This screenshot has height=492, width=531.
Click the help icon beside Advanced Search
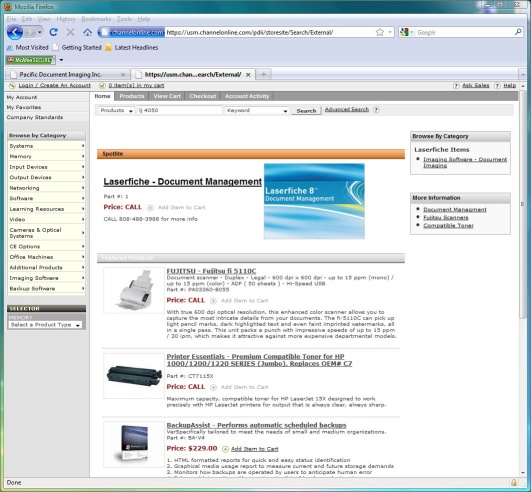pyautogui.click(x=376, y=110)
